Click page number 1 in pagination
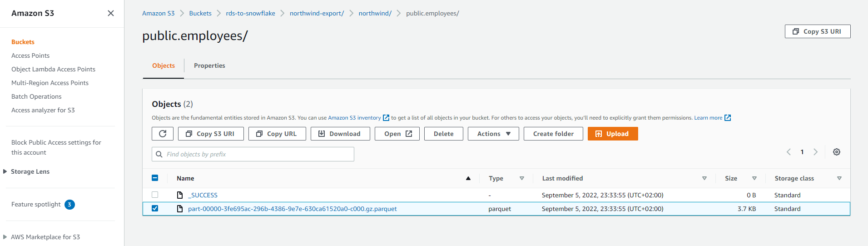Image resolution: width=868 pixels, height=246 pixels. [802, 152]
